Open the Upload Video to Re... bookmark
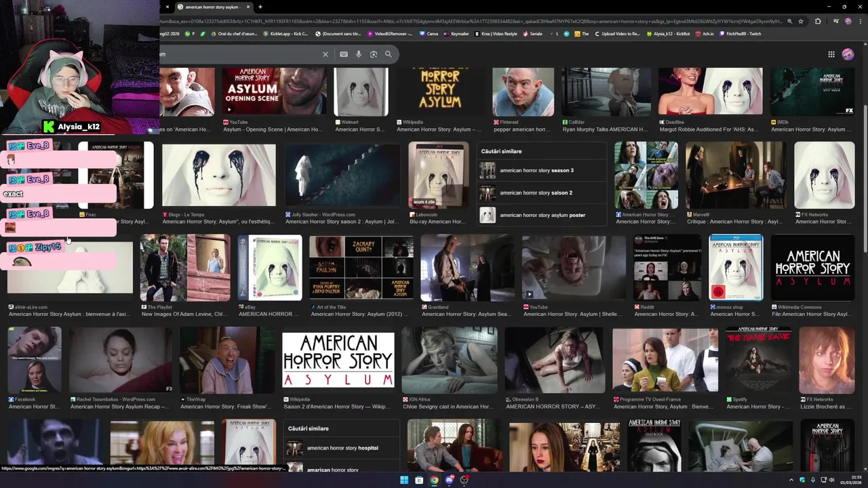 pyautogui.click(x=617, y=33)
